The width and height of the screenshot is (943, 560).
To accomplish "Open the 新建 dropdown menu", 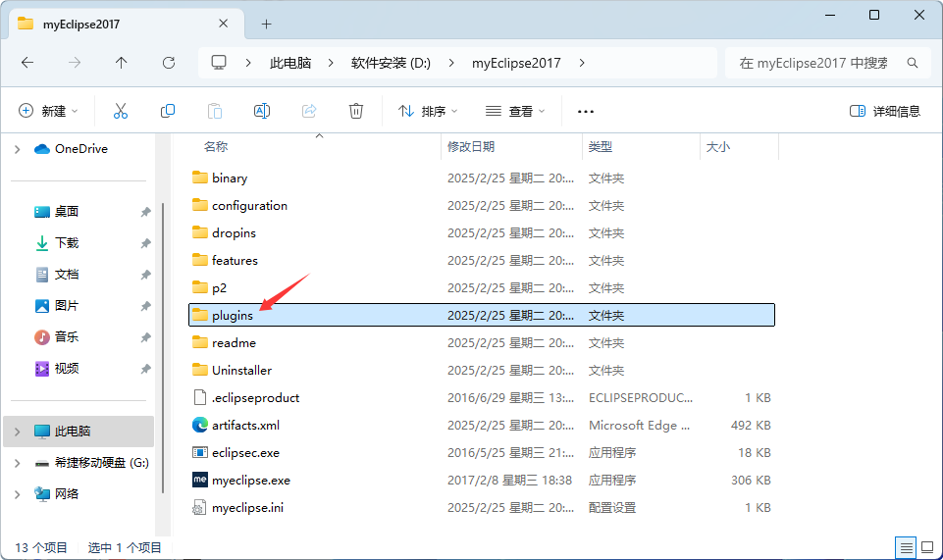I will point(49,111).
